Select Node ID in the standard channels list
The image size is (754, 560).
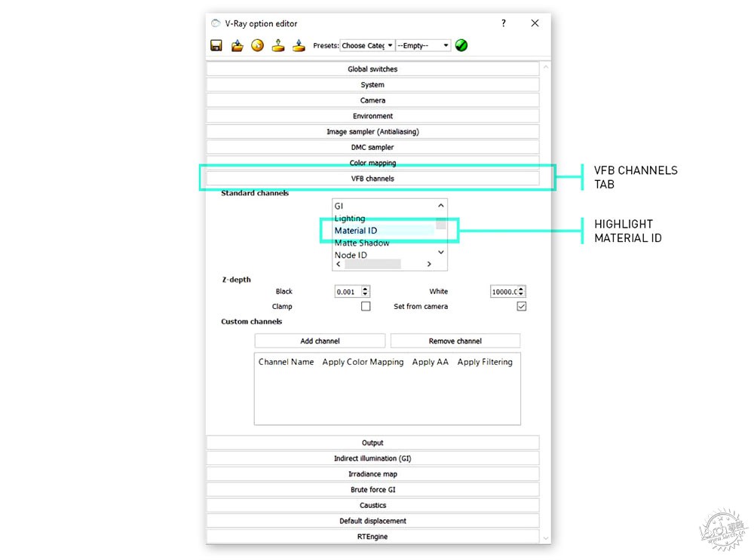coord(351,256)
